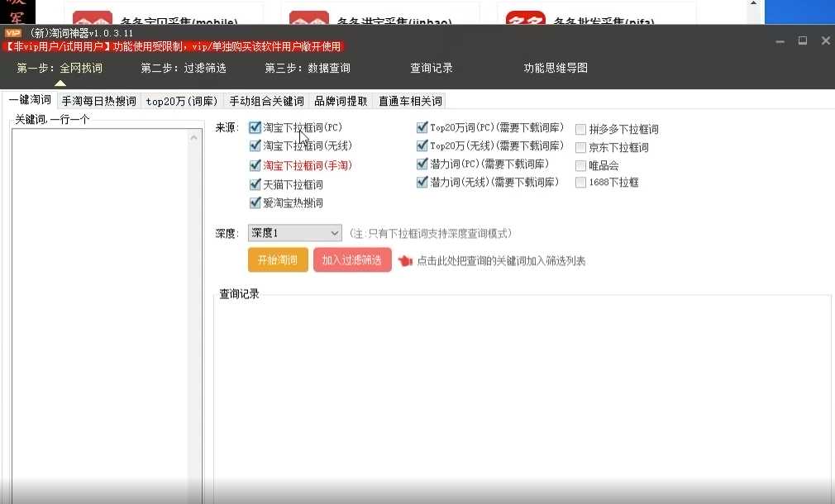This screenshot has height=504, width=835.
Task: Toggle 淘宝下拉框词(无线) checkbox
Action: (255, 145)
